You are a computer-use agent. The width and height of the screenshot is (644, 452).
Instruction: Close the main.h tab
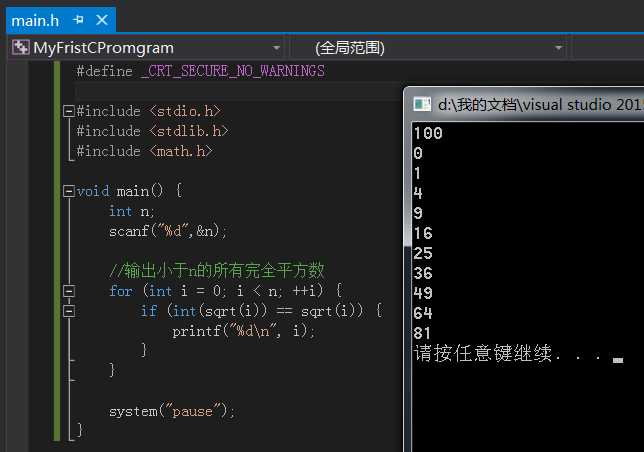102,20
